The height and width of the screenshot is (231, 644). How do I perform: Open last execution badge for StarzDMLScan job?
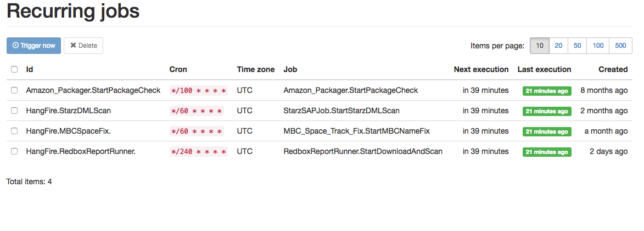point(546,111)
